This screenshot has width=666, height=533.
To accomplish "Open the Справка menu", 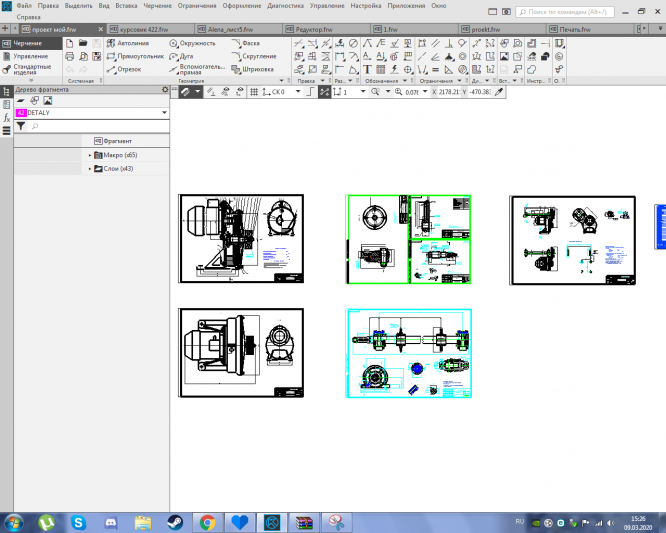I will coord(28,17).
